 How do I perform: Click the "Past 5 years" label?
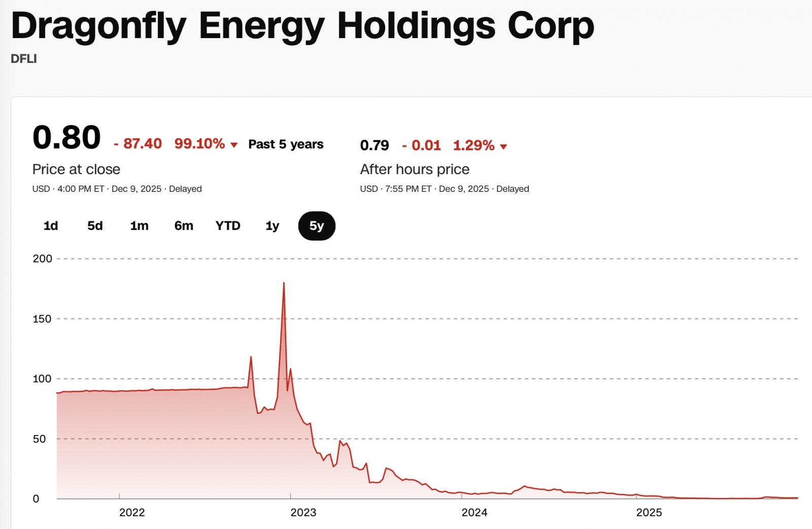pos(286,145)
